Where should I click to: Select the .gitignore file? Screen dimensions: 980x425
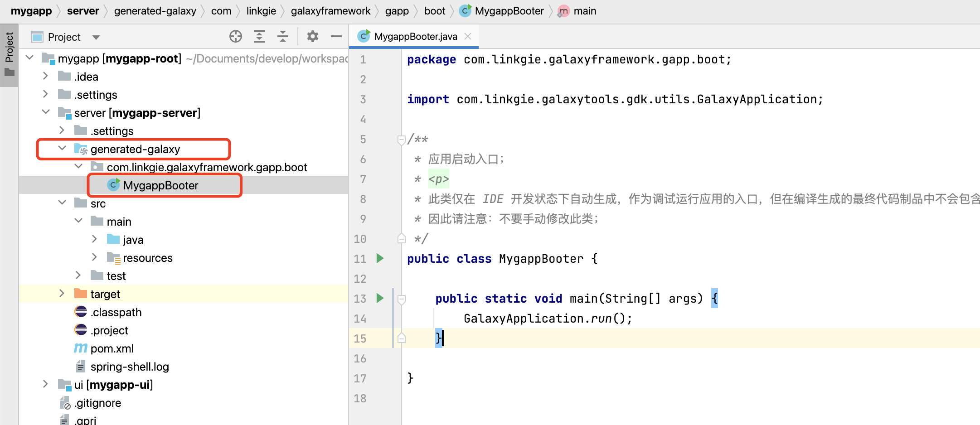[x=184, y=403]
